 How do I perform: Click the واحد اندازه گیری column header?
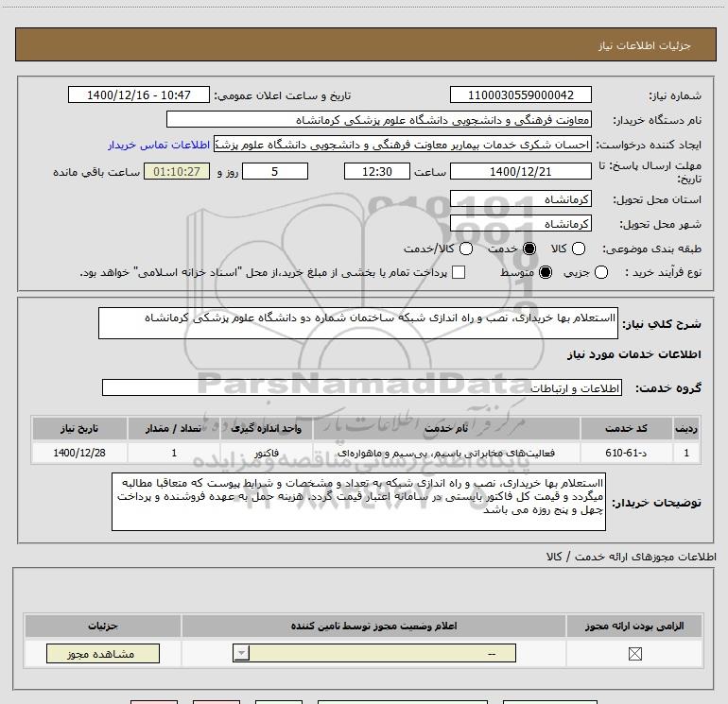pyautogui.click(x=267, y=428)
